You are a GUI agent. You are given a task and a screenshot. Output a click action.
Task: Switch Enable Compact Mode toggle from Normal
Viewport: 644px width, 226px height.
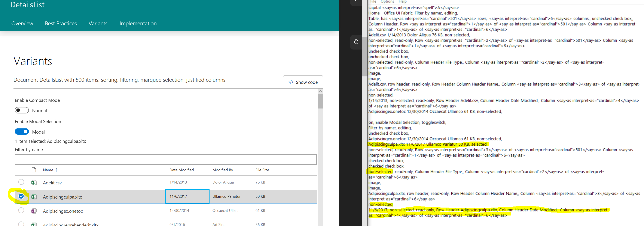(22, 110)
